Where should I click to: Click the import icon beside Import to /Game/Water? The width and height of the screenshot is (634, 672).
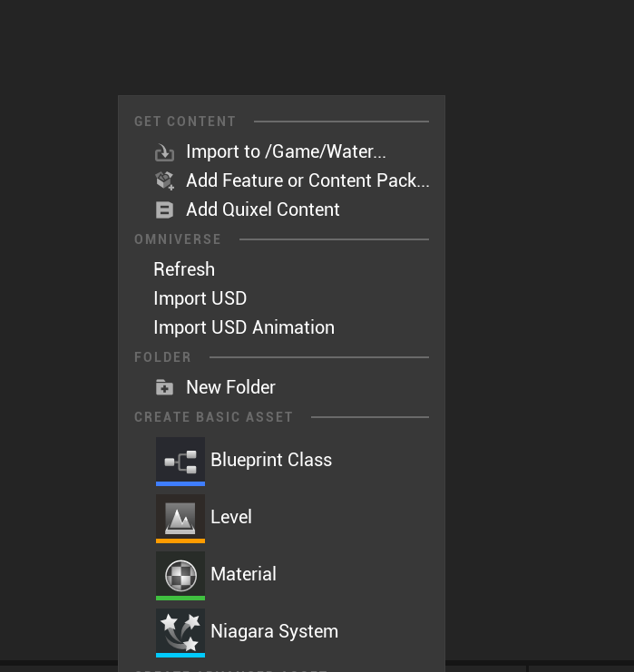164,152
